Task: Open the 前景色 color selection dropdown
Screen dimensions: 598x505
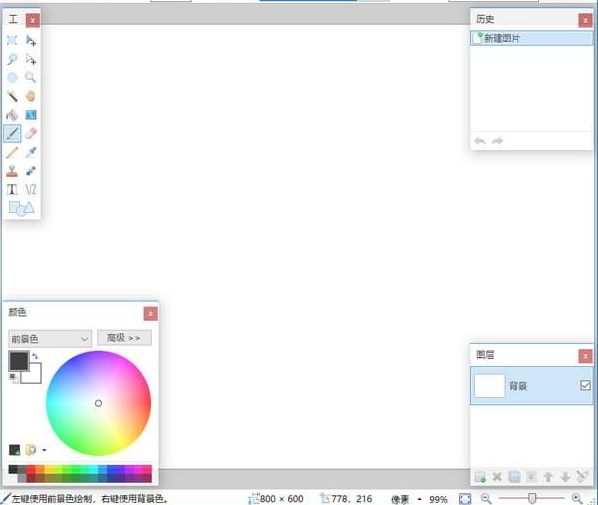Action: coord(50,339)
